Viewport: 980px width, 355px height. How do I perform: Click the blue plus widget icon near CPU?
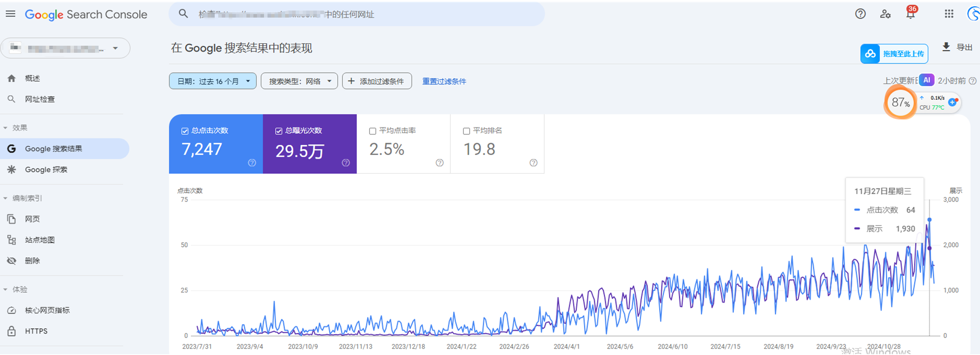coord(953,102)
